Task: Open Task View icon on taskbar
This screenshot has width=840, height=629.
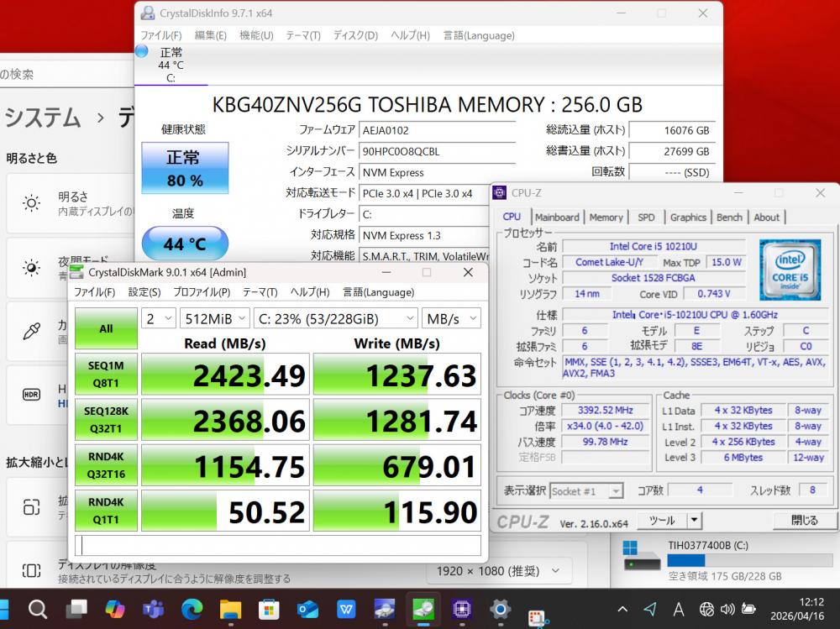Action: pyautogui.click(x=76, y=609)
